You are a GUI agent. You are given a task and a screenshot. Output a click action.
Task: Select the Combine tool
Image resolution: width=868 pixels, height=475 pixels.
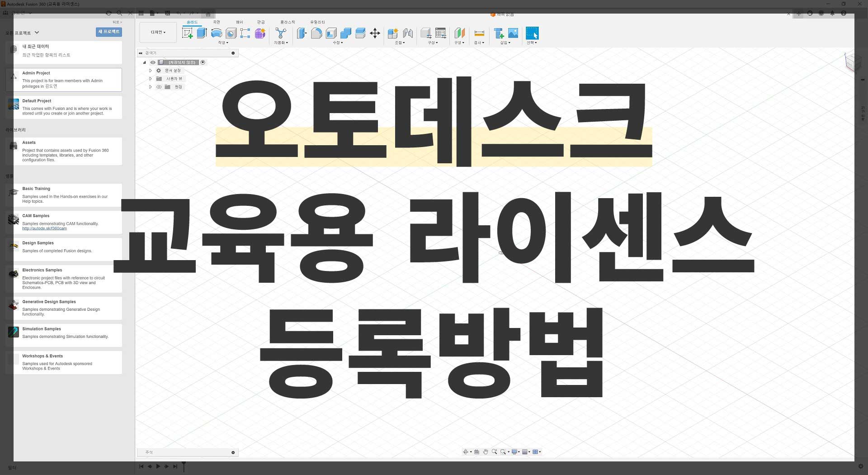tap(345, 33)
